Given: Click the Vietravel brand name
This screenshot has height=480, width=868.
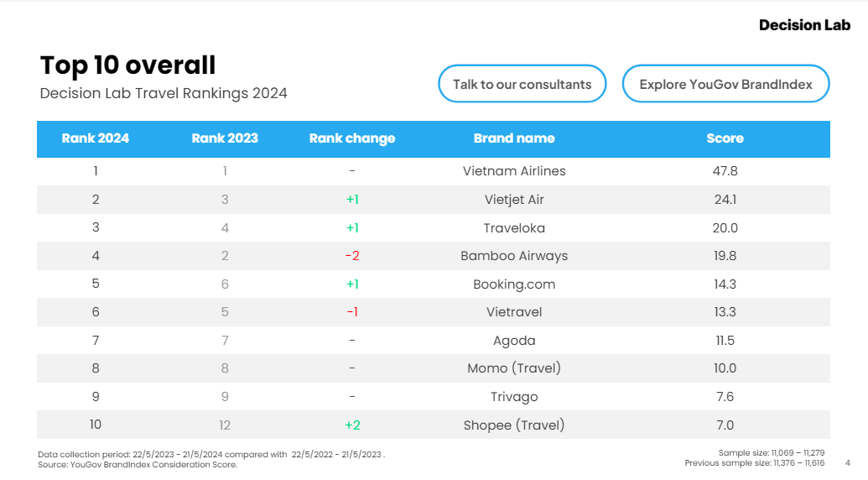Looking at the screenshot, I should point(514,312).
